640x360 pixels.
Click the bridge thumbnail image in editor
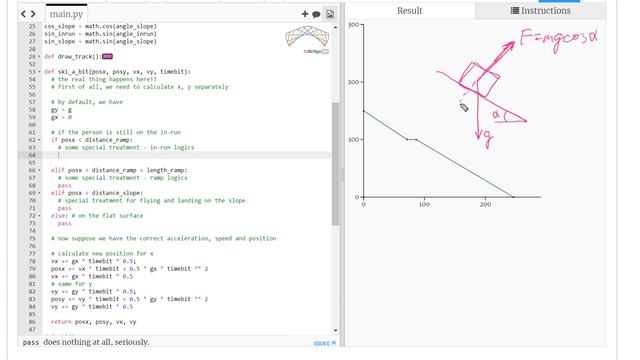click(x=307, y=40)
